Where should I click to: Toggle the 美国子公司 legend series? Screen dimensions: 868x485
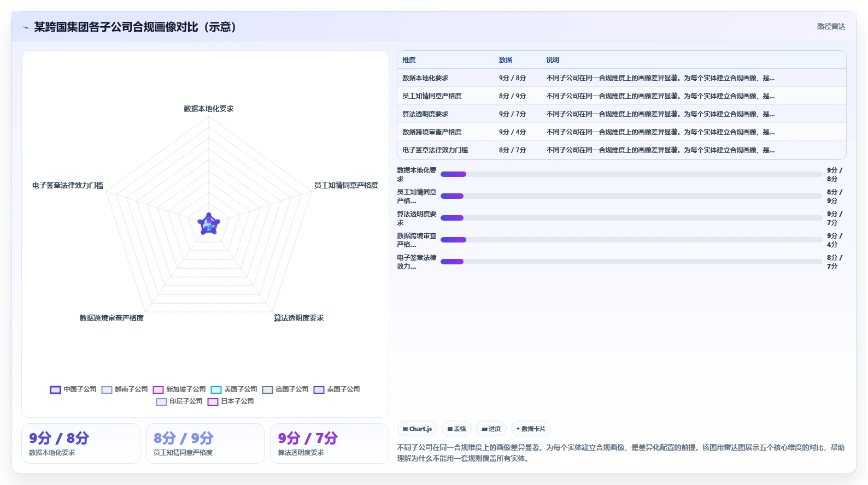(x=234, y=389)
